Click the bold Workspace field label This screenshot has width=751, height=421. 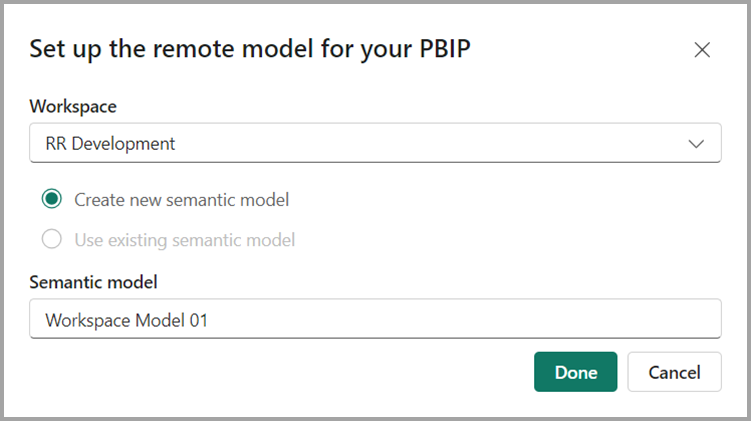(71, 105)
